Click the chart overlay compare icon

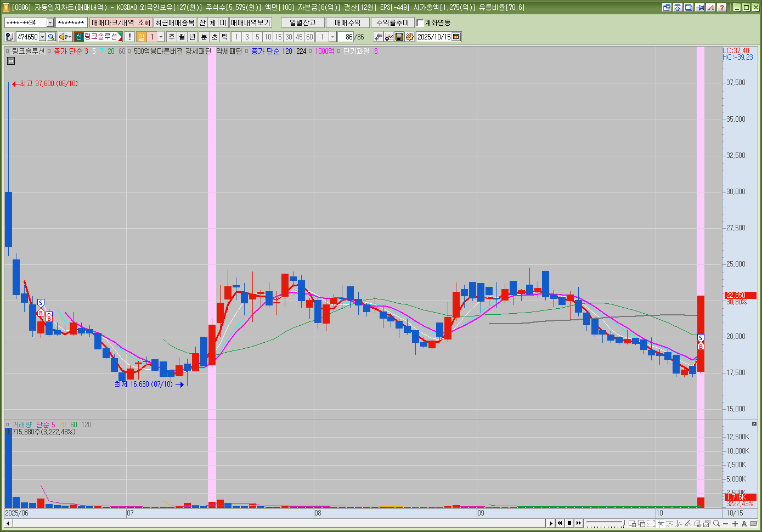click(x=707, y=523)
